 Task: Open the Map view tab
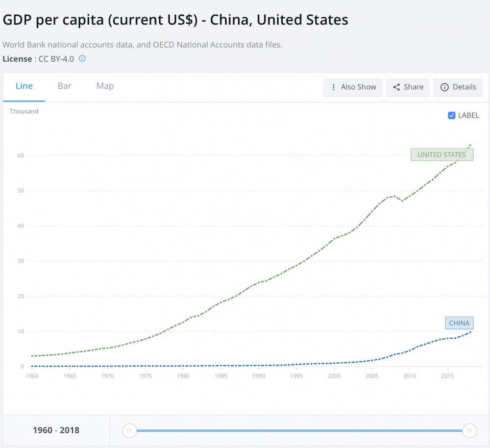point(105,86)
